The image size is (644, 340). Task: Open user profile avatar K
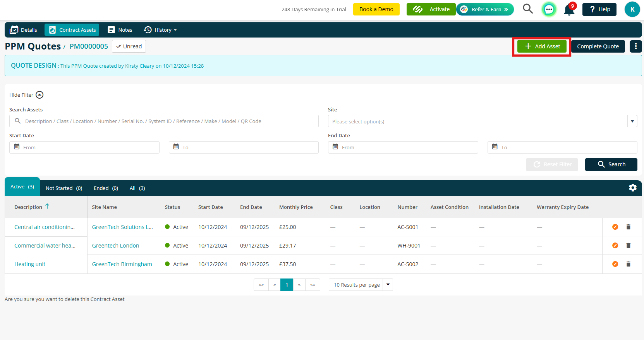pos(632,9)
